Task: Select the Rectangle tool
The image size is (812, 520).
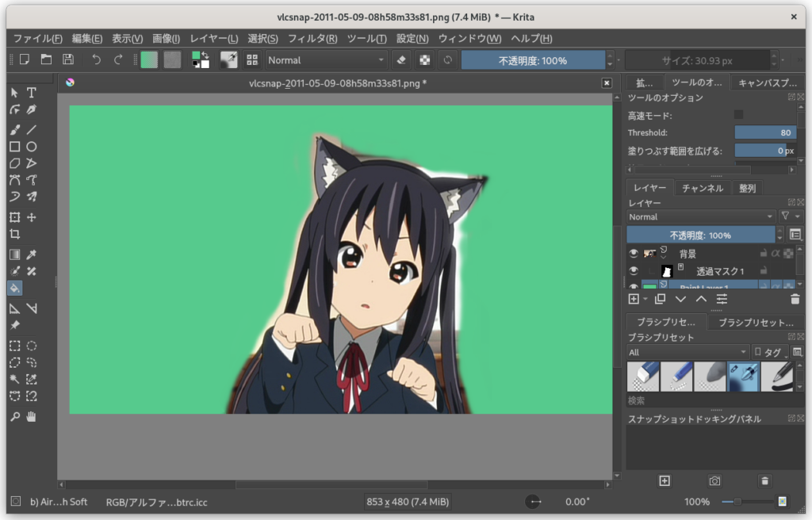Action: (x=14, y=147)
